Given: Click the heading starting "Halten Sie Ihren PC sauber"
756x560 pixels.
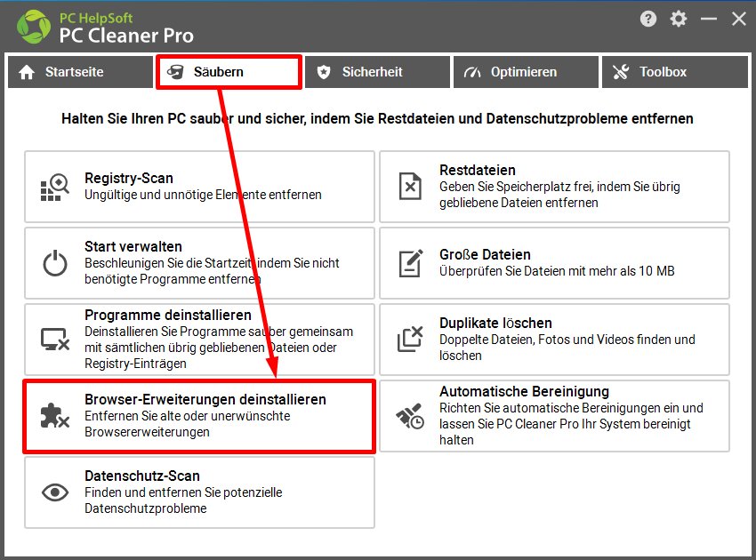Looking at the screenshot, I should point(377,118).
